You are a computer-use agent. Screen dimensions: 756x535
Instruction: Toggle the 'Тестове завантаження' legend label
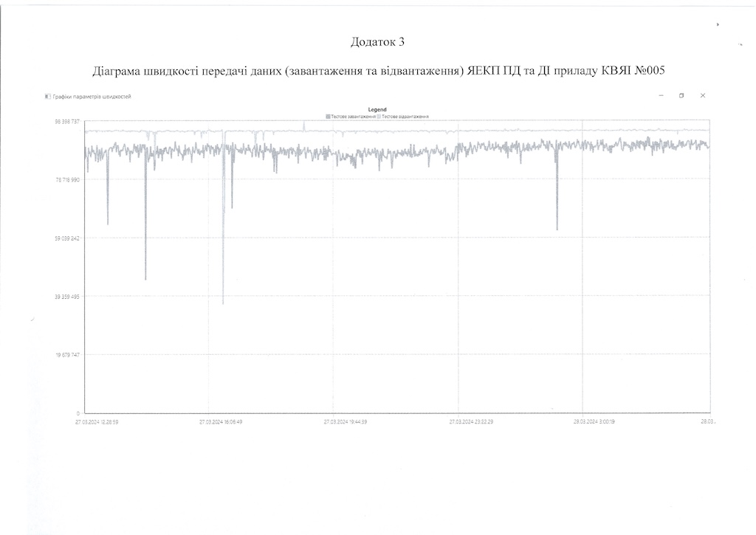tap(353, 117)
